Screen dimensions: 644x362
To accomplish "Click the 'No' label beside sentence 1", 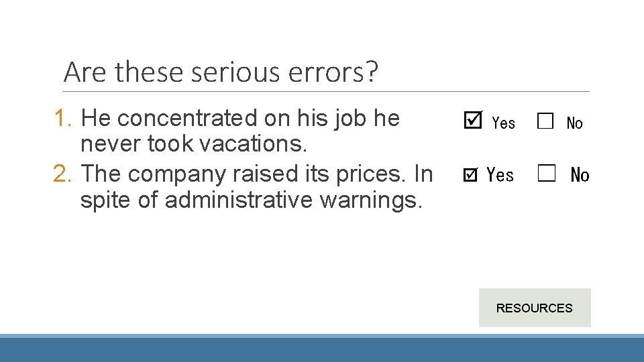I will [575, 123].
